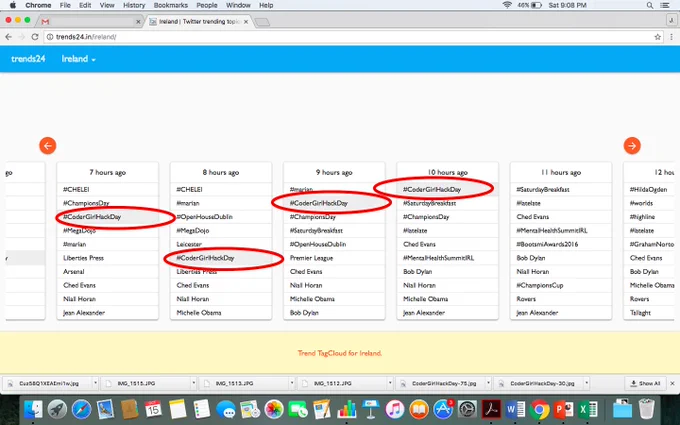Open options arrow for the CuzS8Q1XEAEmi1w.jpg download
Viewport: 680px width, 425px height.
[x=95, y=383]
